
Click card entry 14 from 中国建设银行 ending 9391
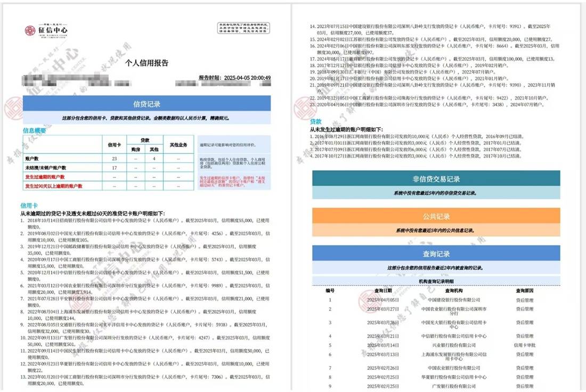click(x=430, y=29)
